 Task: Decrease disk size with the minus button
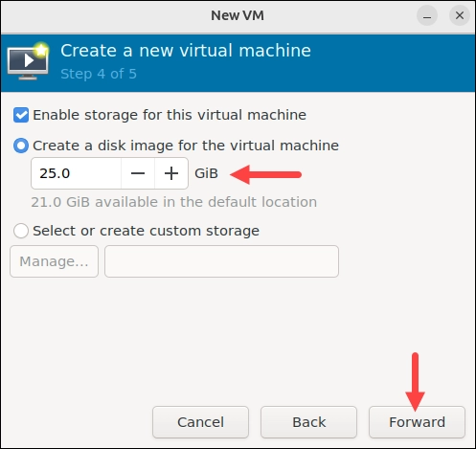tap(138, 173)
